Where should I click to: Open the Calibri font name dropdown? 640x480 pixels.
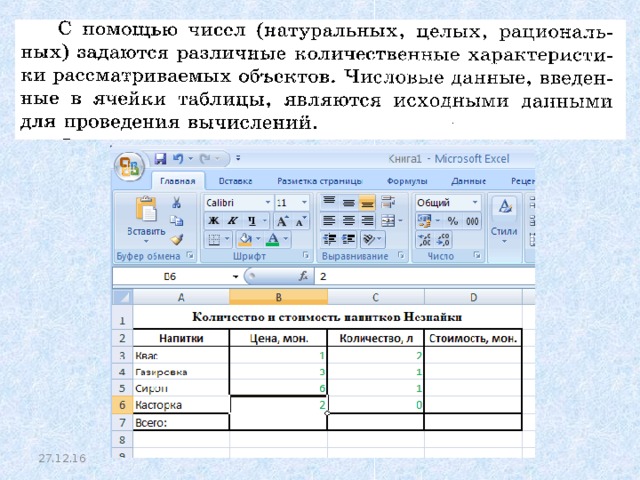(x=268, y=202)
